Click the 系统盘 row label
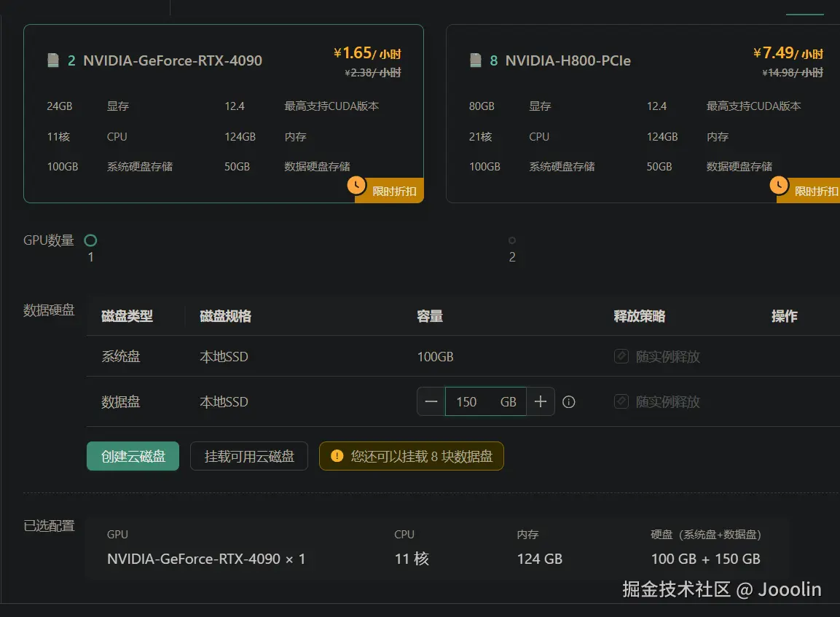This screenshot has width=840, height=617. [121, 356]
